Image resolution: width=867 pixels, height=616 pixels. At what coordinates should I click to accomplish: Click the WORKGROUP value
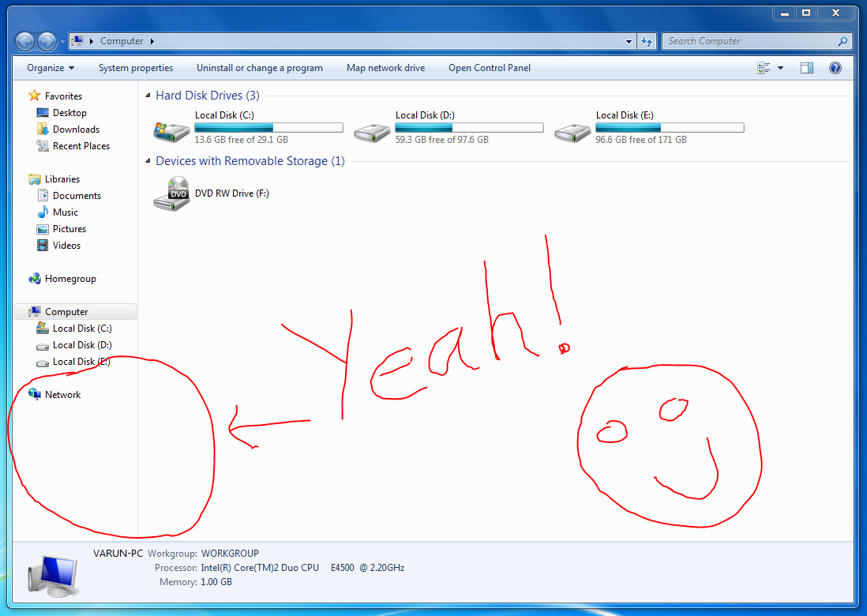[230, 553]
